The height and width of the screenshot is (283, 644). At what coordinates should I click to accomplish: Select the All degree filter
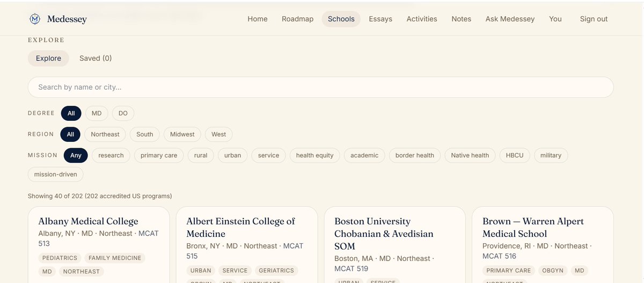pos(71,113)
